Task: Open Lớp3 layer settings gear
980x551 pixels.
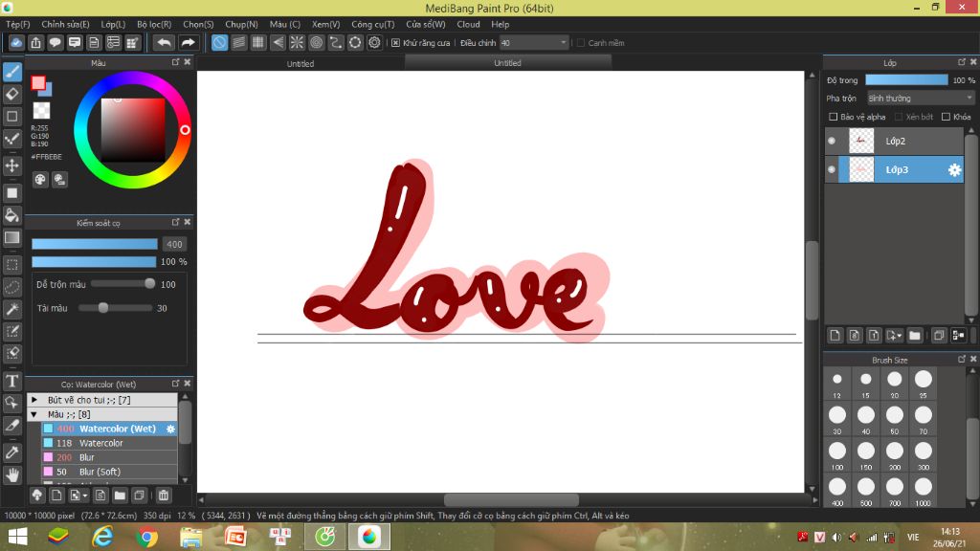Action: click(954, 170)
